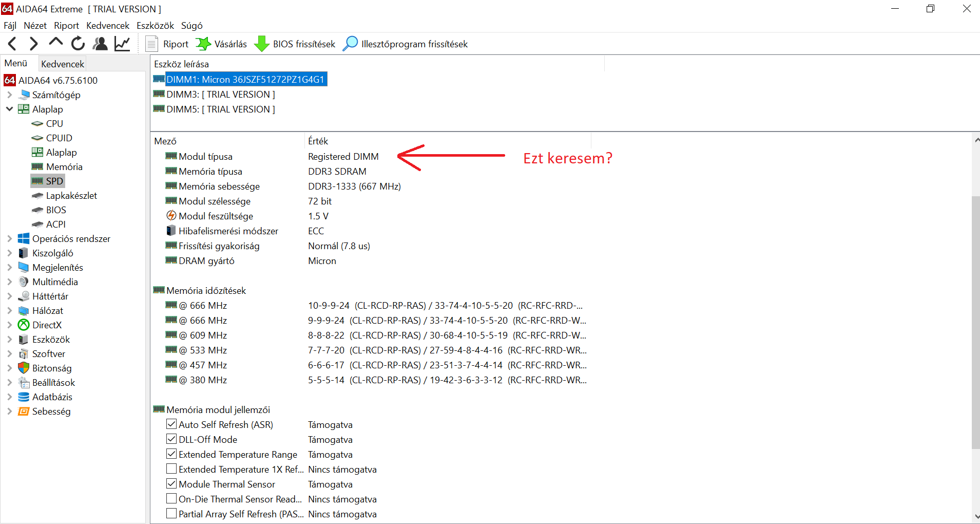980x524 pixels.
Task: Click the DirectX Xbox icon
Action: tap(24, 325)
